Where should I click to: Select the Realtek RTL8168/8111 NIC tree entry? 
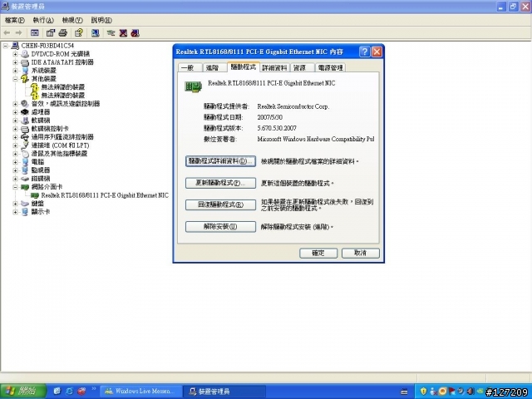point(105,195)
